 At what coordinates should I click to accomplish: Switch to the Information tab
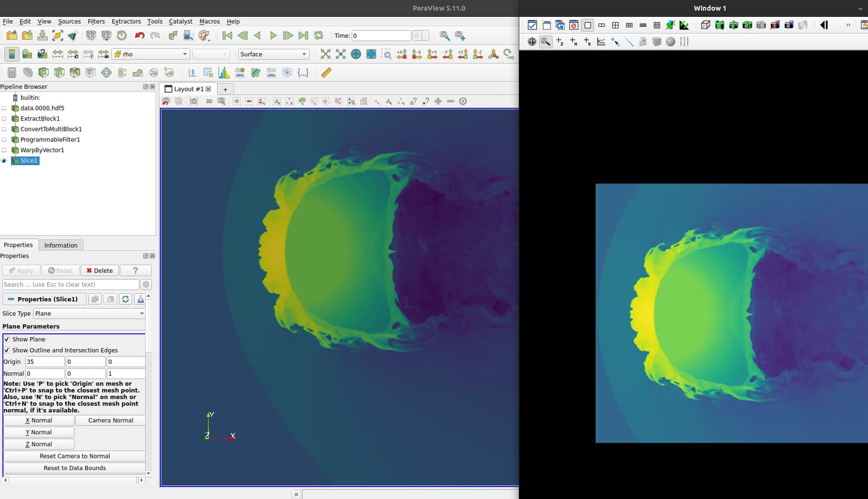pos(61,245)
